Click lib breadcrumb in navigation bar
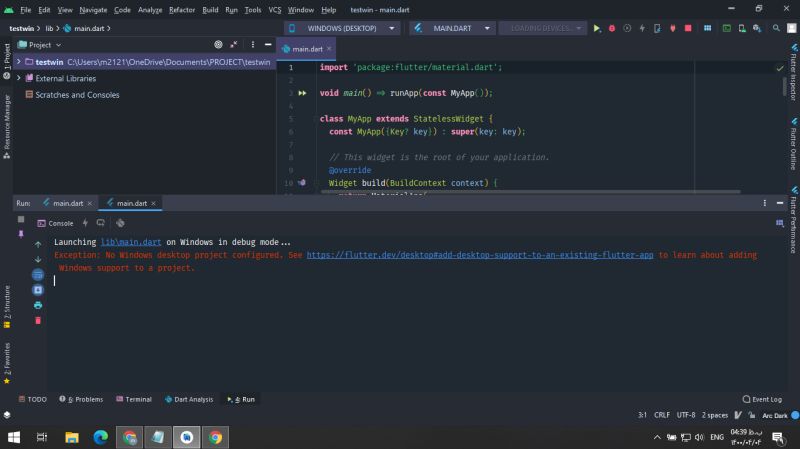The height and width of the screenshot is (449, 800). coord(49,29)
